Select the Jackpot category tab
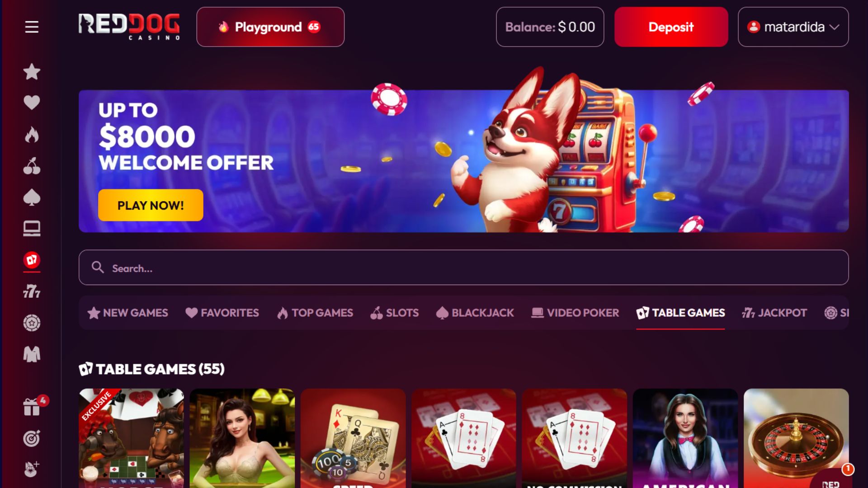 point(774,313)
